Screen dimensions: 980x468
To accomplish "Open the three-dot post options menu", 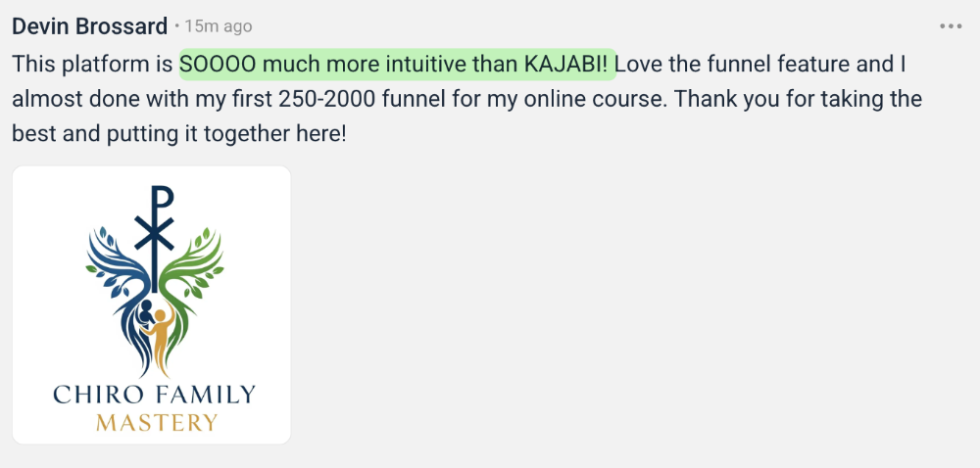I will 951,26.
